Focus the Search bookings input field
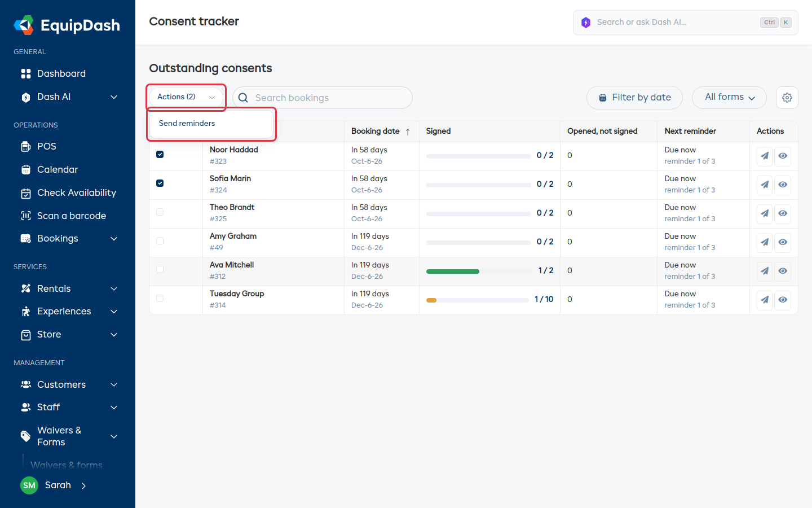 click(323, 98)
